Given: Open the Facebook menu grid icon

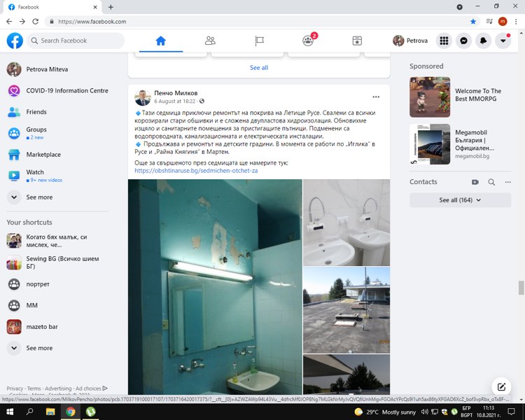Looking at the screenshot, I should pos(444,41).
